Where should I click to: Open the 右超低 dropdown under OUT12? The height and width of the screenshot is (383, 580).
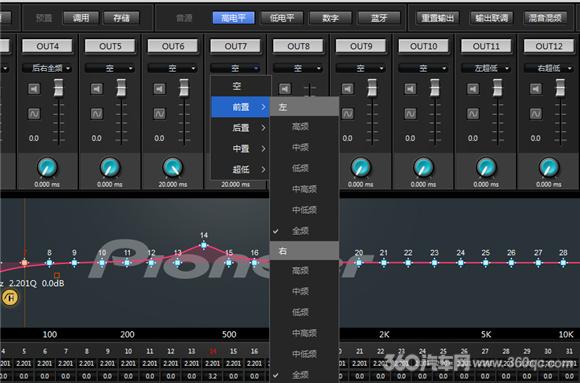click(x=549, y=68)
